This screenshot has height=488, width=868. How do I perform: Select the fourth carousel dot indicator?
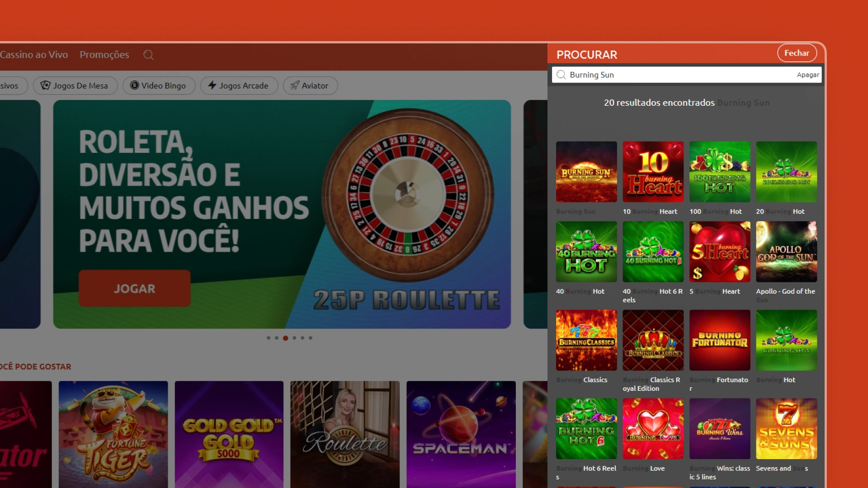tap(294, 338)
